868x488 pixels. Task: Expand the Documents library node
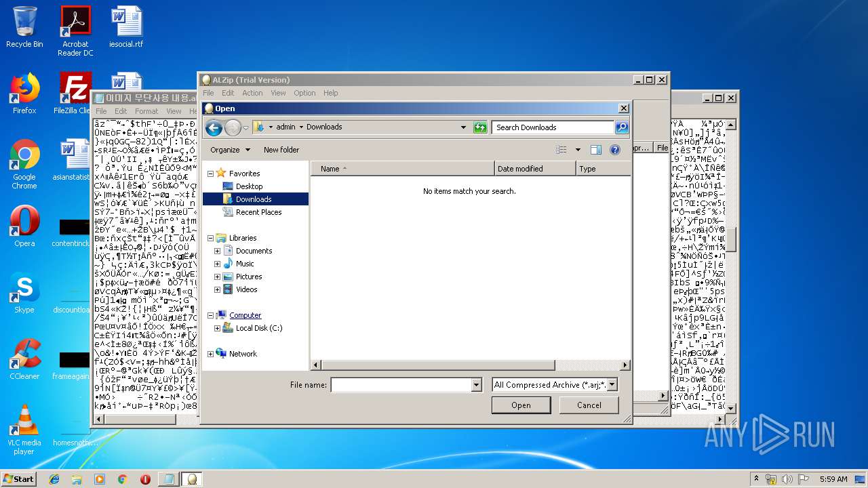coord(218,251)
